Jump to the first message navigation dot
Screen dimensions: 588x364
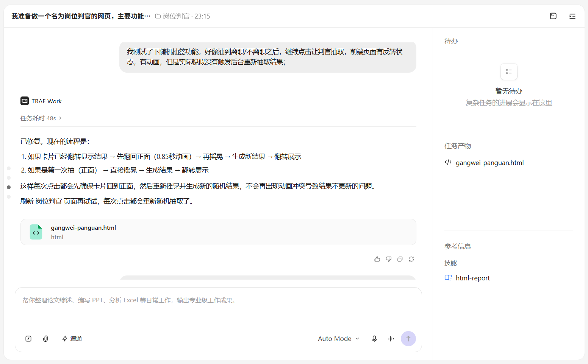(x=9, y=168)
